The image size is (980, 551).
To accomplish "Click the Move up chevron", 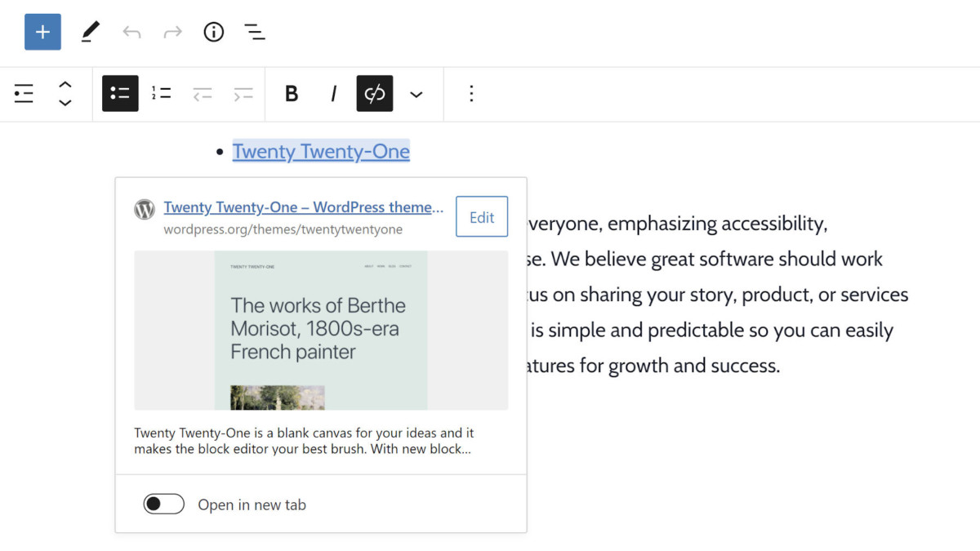I will (x=65, y=84).
